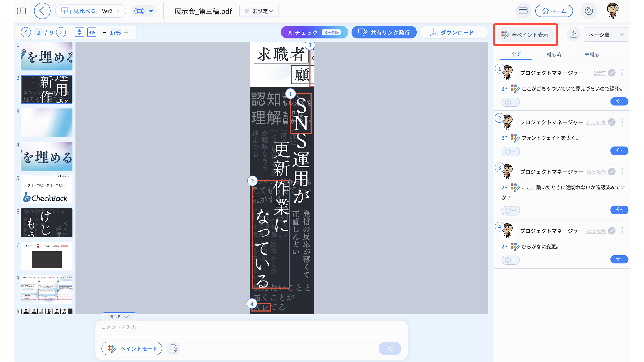
Task: Open the 未設定 status dropdown
Action: click(259, 11)
